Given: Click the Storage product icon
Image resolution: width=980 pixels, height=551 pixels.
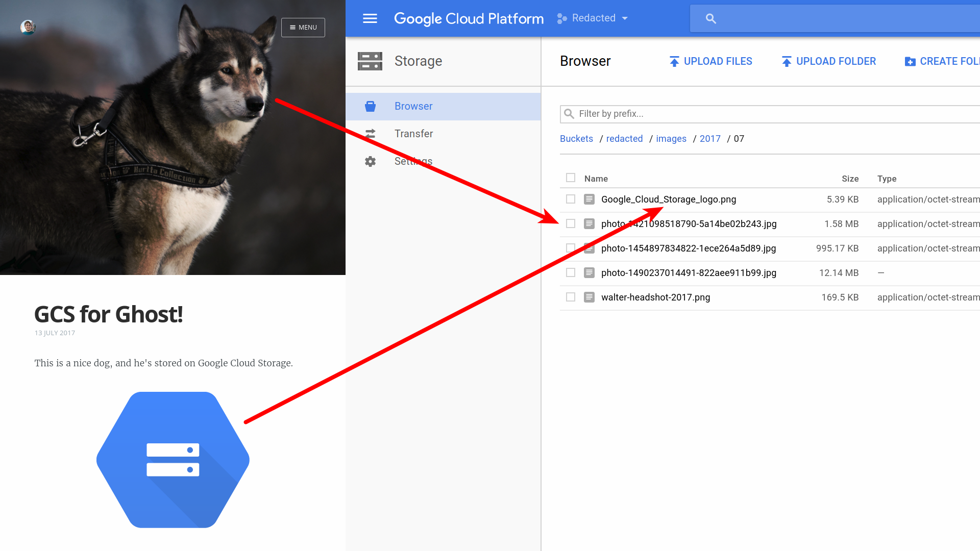Looking at the screenshot, I should (x=370, y=61).
